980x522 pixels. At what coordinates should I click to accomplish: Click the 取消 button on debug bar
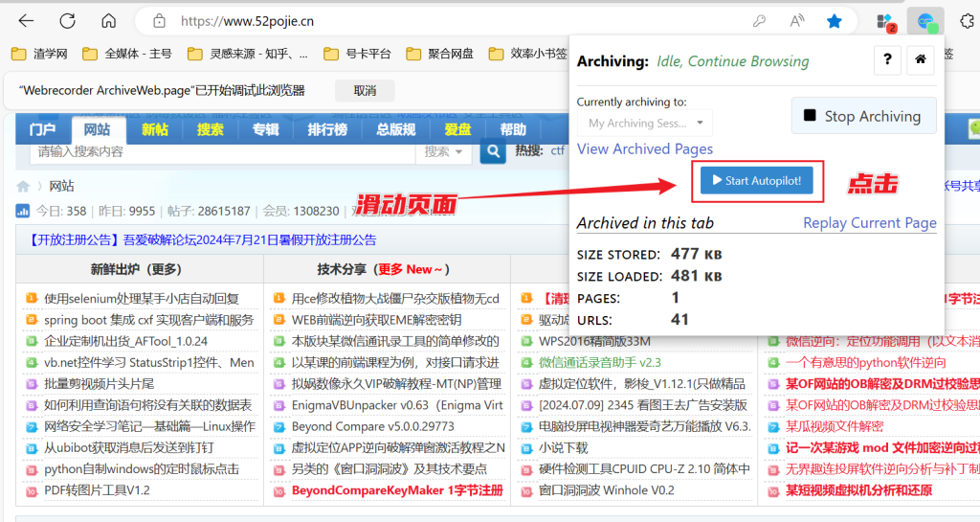(x=365, y=90)
